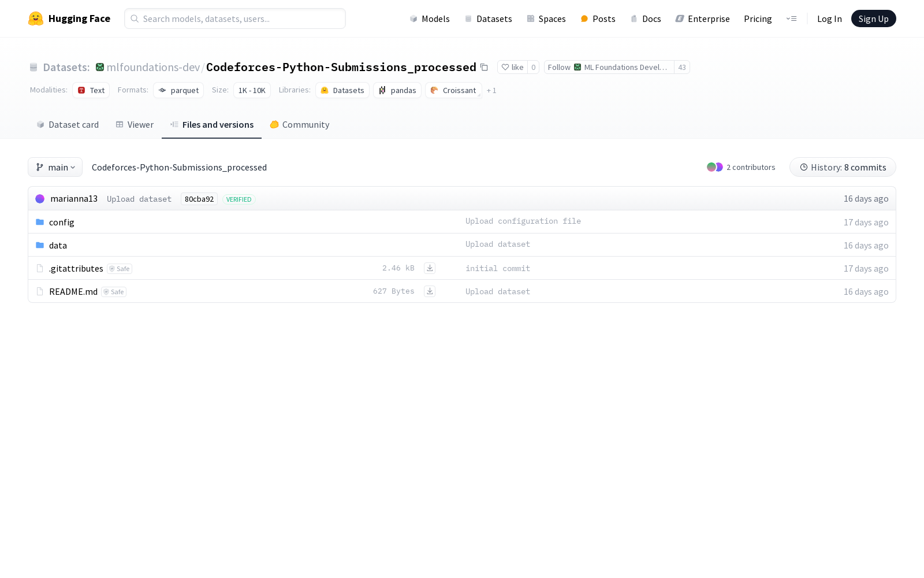This screenshot has height=578, width=924.
Task: Follow ML Foundations Development organization
Action: click(x=558, y=67)
